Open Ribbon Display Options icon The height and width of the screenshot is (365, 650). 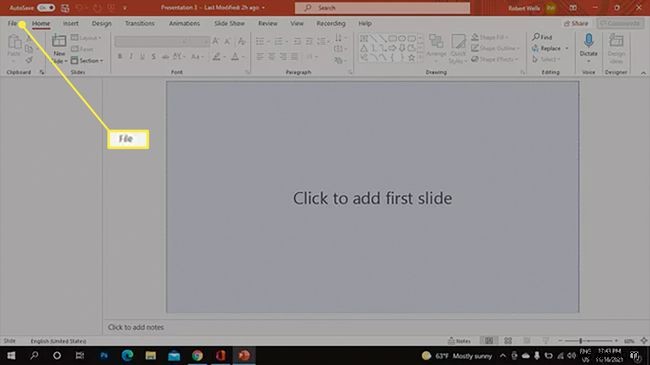tap(573, 8)
